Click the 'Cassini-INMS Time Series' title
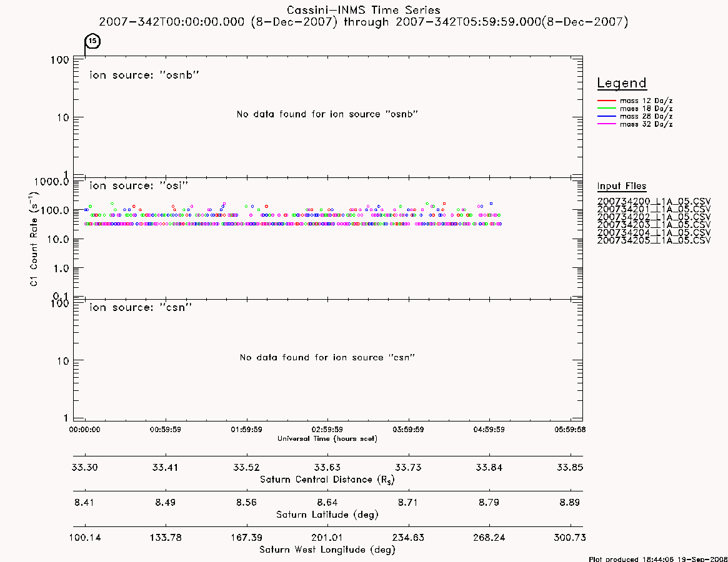728x562 pixels. coord(364,10)
